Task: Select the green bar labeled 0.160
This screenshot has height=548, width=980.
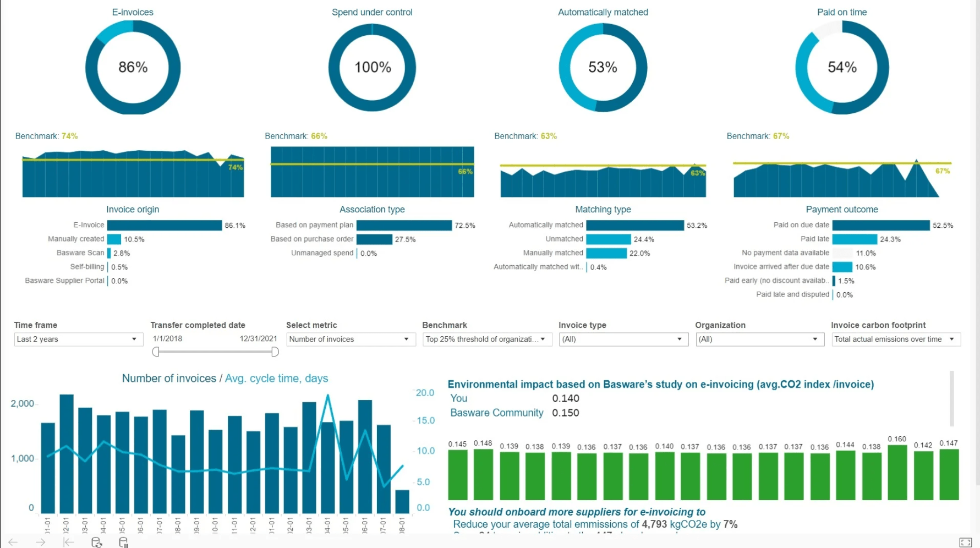Action: click(x=897, y=473)
